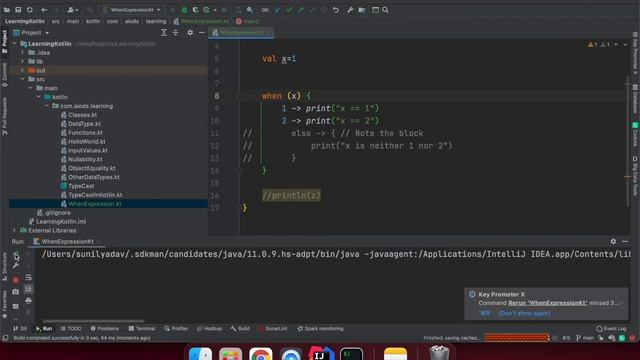Toggle soft-wrap in Run console
The width and height of the screenshot is (640, 360).
(x=28, y=278)
